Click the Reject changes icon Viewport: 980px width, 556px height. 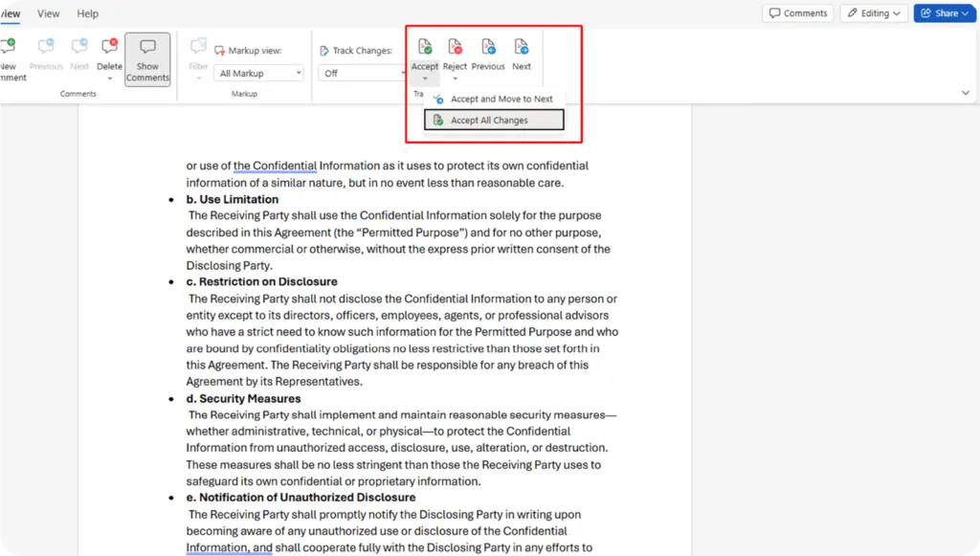click(x=455, y=47)
